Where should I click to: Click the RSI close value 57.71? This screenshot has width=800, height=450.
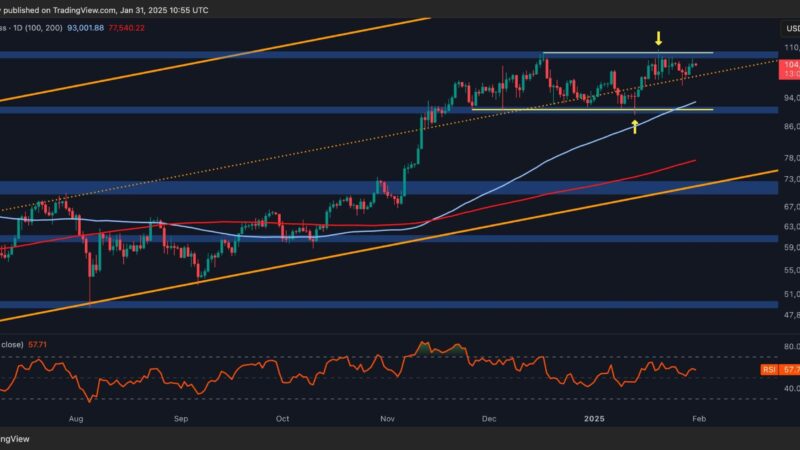tap(37, 345)
